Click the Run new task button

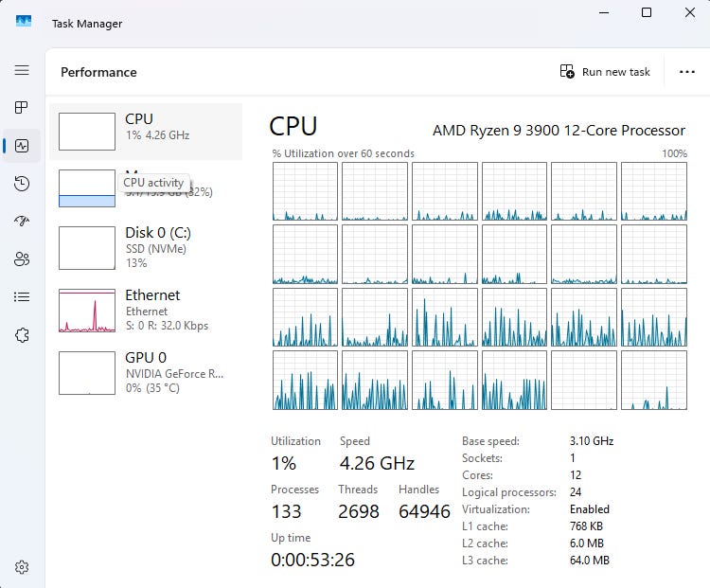(x=605, y=72)
